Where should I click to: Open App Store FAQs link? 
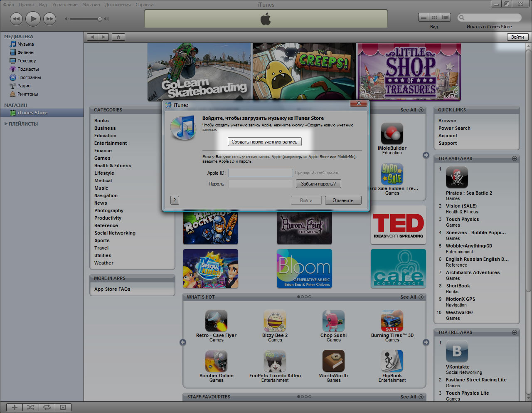(112, 289)
